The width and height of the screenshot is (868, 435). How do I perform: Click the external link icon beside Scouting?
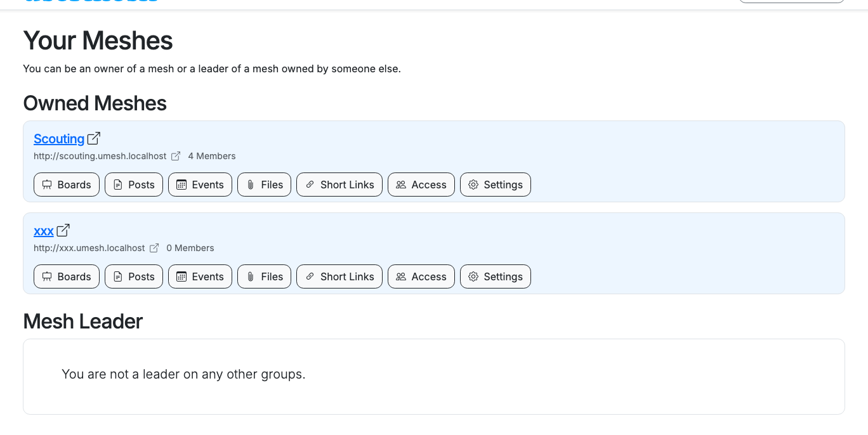click(x=93, y=138)
